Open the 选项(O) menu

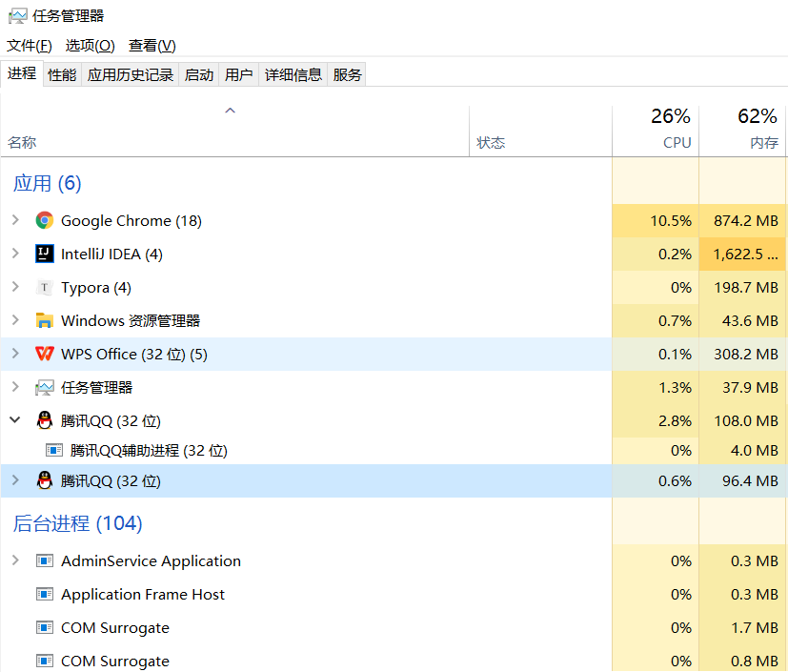pyautogui.click(x=90, y=46)
